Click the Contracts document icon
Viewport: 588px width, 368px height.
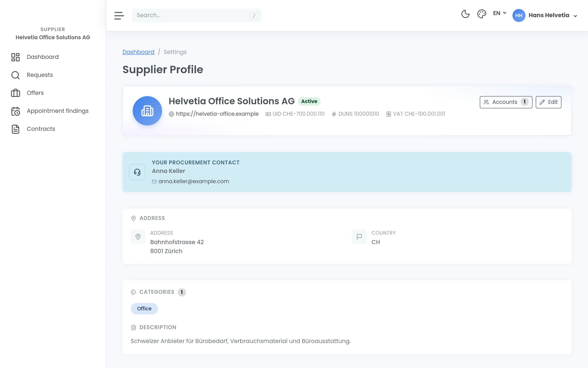coord(16,129)
